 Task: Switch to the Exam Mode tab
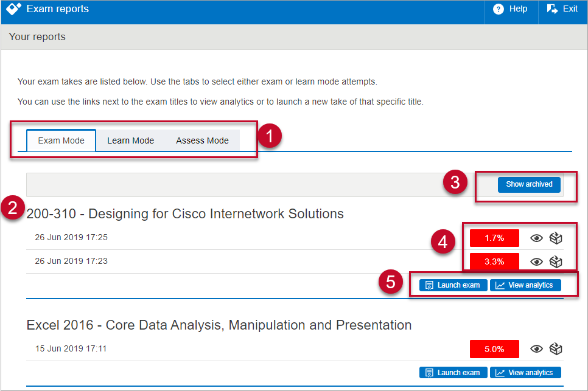tap(61, 140)
